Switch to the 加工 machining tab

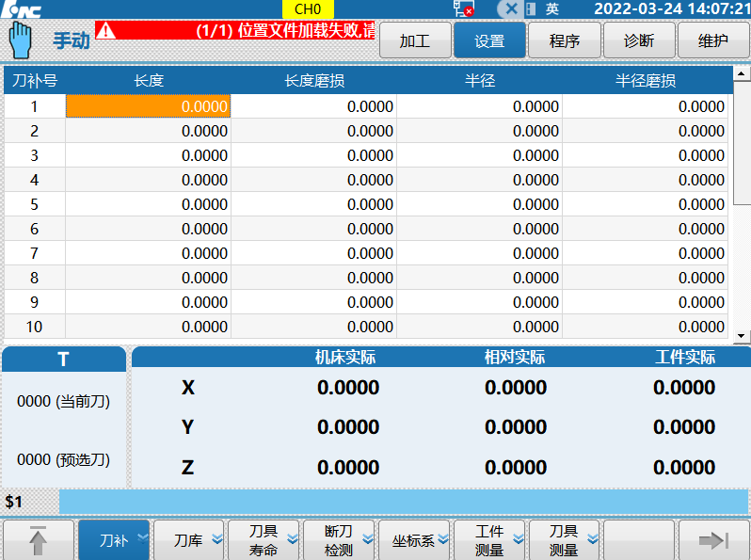(x=414, y=41)
